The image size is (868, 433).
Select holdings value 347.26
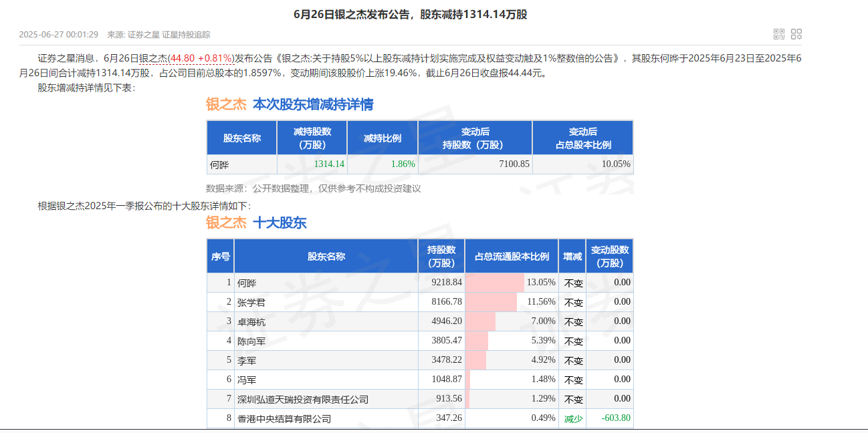pos(449,418)
